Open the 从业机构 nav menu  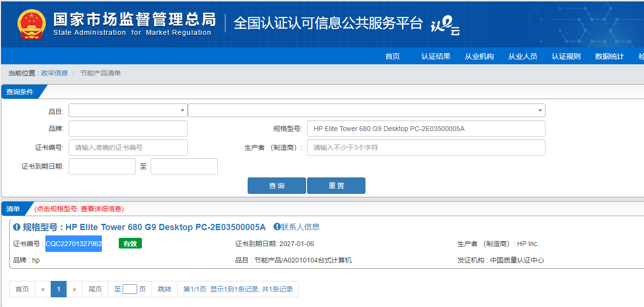click(x=479, y=56)
